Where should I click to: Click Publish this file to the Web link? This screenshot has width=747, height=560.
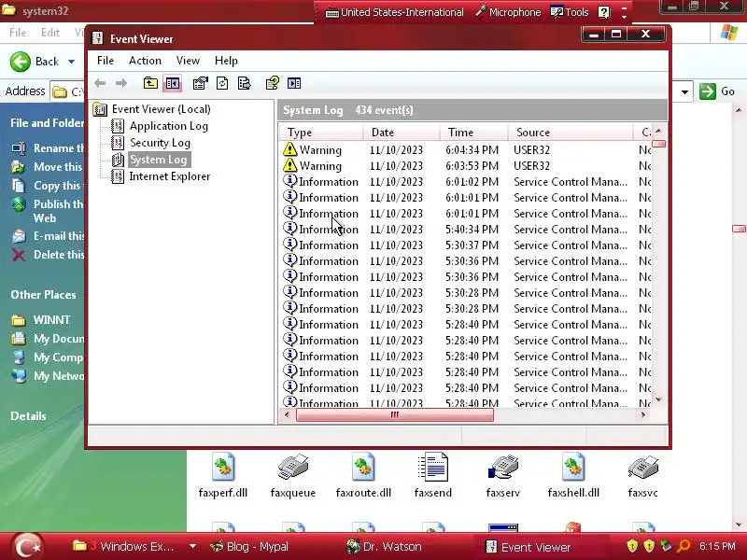(48, 211)
